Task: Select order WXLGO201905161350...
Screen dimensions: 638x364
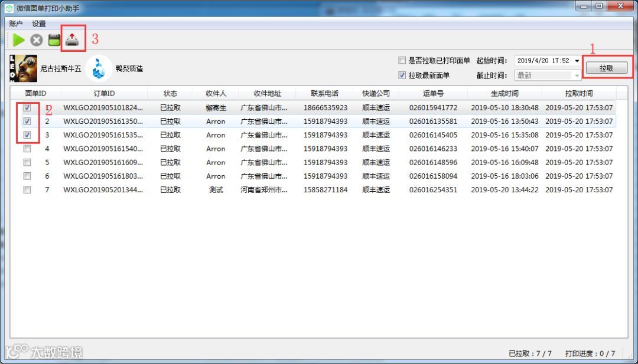Action: 103,121
